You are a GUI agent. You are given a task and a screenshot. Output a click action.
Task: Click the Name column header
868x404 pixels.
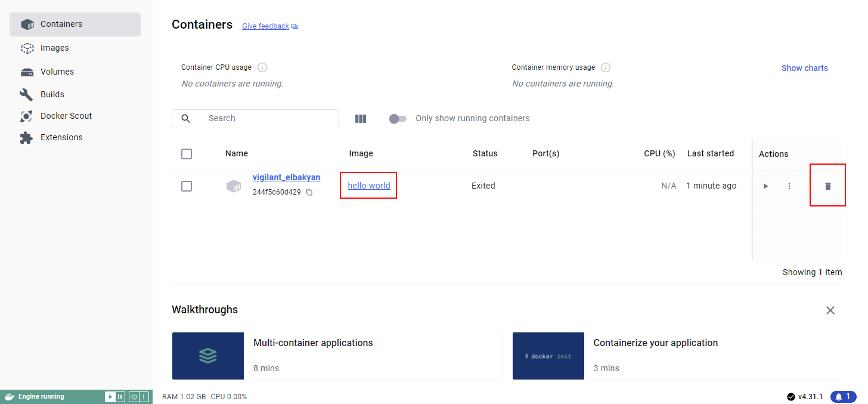237,153
